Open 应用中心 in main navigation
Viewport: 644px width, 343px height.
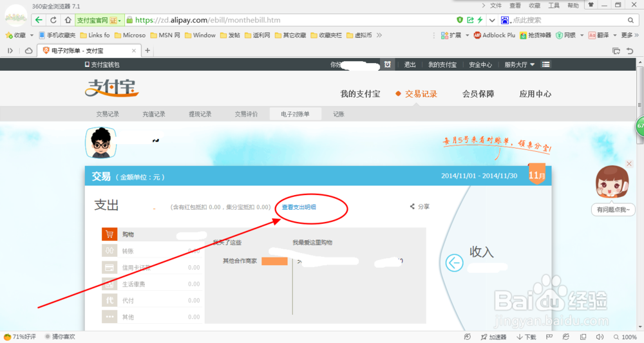pyautogui.click(x=535, y=94)
